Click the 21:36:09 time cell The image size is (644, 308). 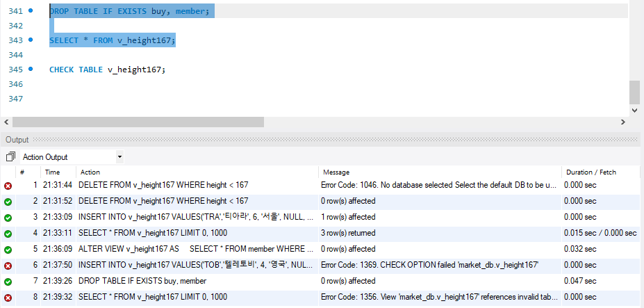tap(58, 249)
